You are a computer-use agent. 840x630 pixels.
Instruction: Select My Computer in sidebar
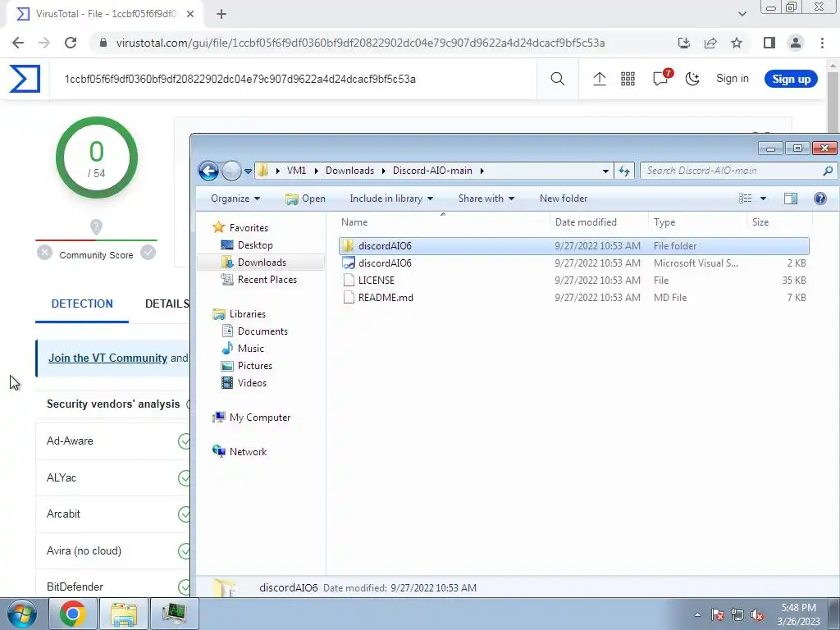point(259,418)
